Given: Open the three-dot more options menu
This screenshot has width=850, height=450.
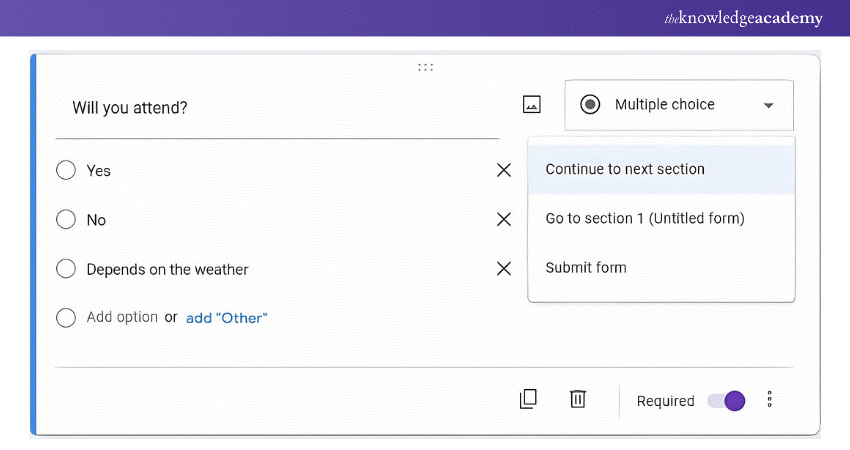Looking at the screenshot, I should (x=769, y=399).
